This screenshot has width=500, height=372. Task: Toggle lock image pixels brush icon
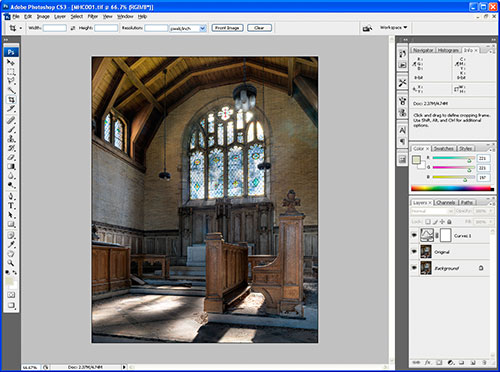coord(435,222)
